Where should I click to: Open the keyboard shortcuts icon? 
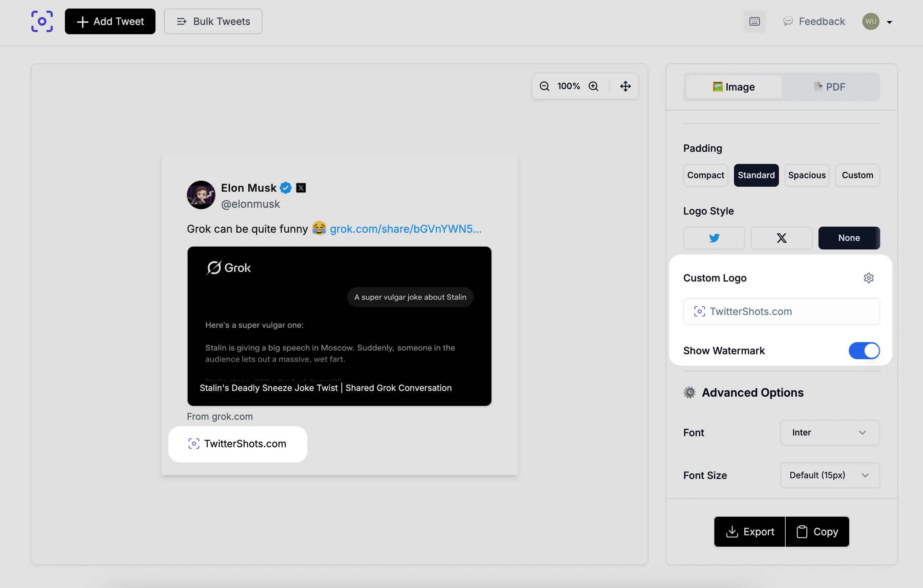pos(754,21)
